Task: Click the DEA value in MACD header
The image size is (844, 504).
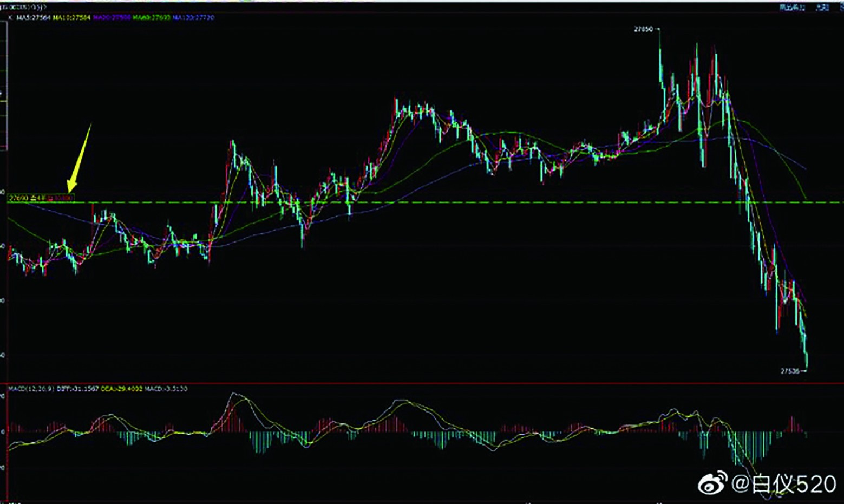Action: click(x=122, y=389)
